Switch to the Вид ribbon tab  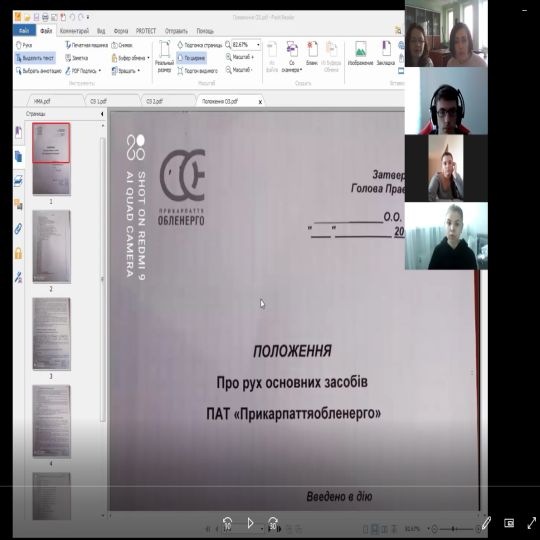[x=101, y=31]
